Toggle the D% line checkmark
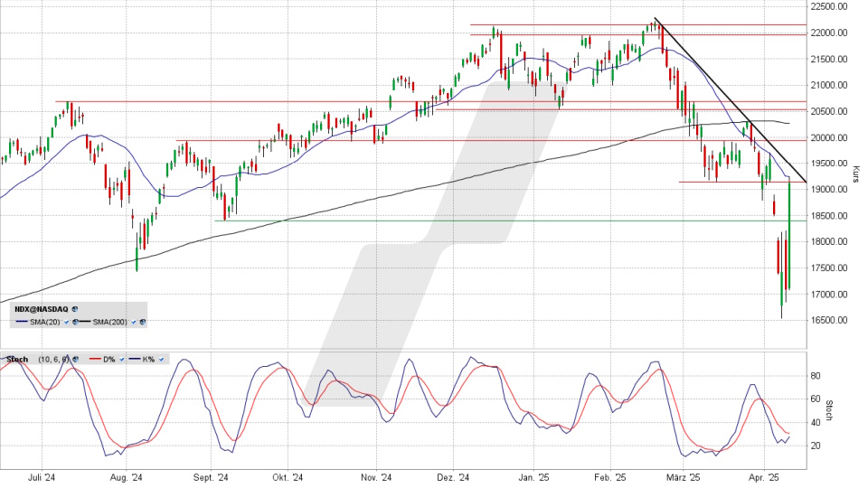This screenshot has height=488, width=868. point(122,359)
